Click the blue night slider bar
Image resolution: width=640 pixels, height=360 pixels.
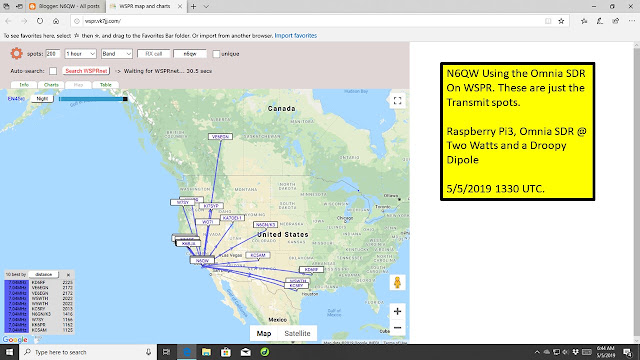coord(93,99)
